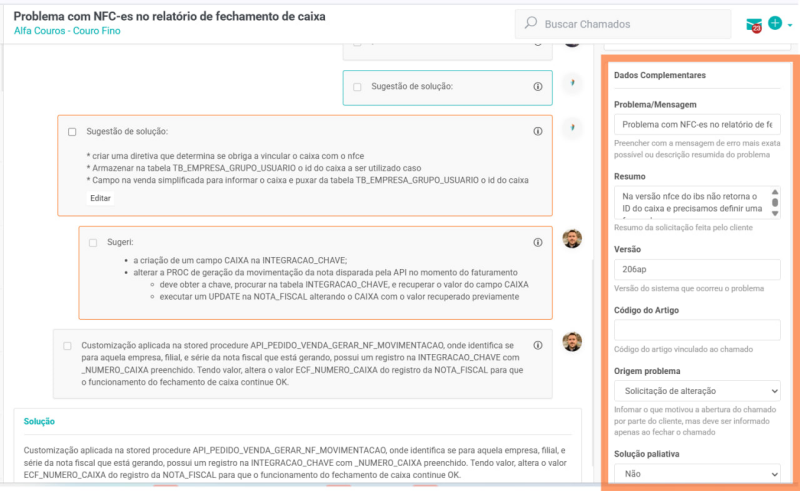Click info icon on teal Sugestão de solução card

538,87
